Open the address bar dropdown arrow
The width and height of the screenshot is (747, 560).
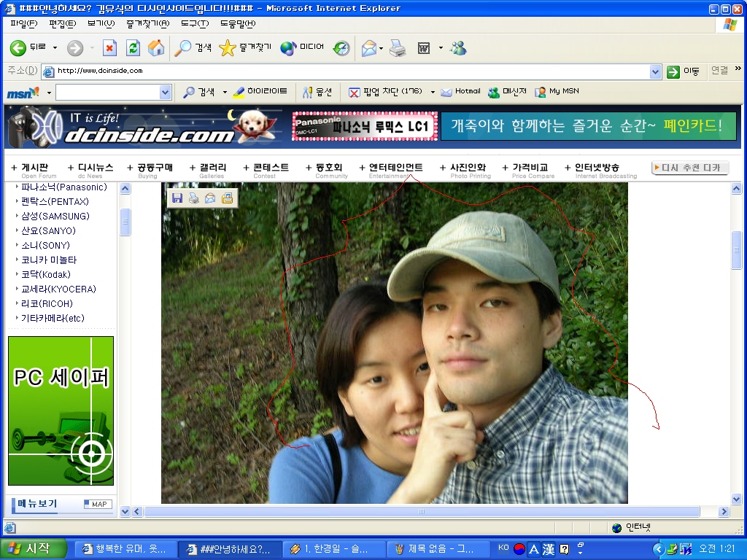tap(655, 71)
